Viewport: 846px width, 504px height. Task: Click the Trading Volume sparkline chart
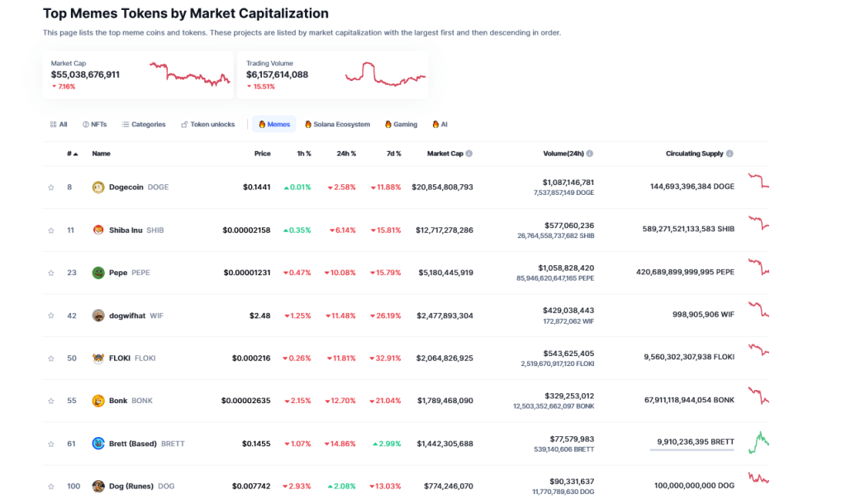[384, 74]
